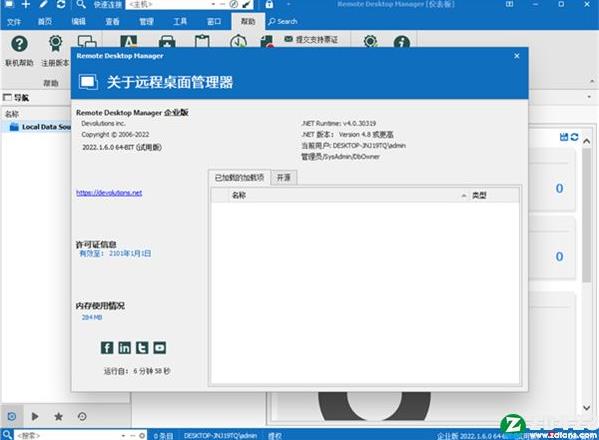Click the submit support ticket button

coord(311,39)
